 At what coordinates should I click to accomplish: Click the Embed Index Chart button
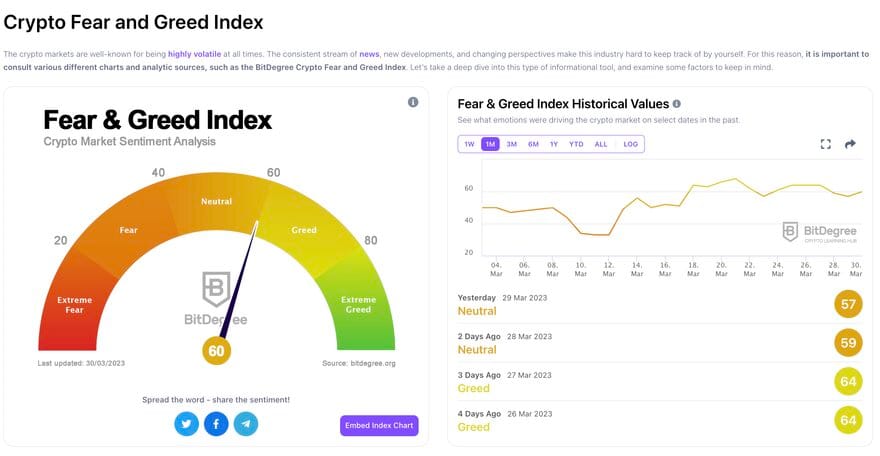coord(379,426)
